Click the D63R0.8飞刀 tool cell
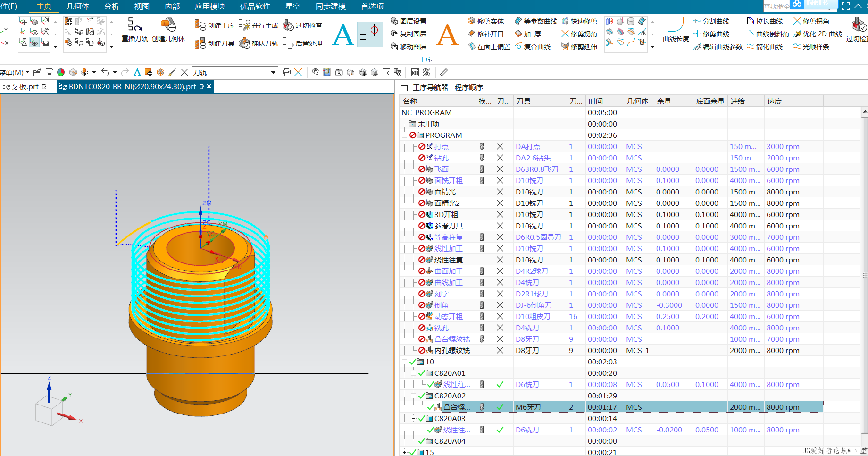This screenshot has width=868, height=456. point(540,169)
